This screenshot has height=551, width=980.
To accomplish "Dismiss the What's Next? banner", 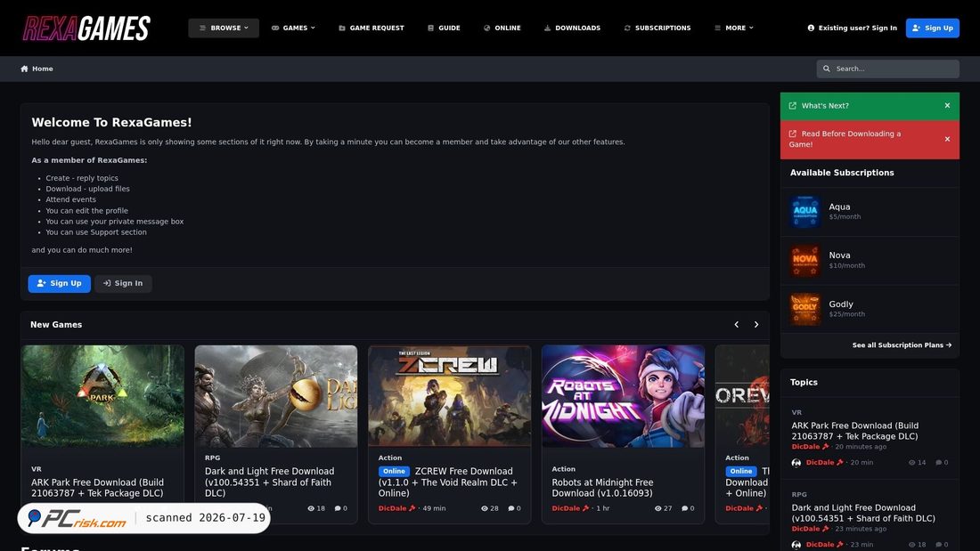I will (x=948, y=106).
